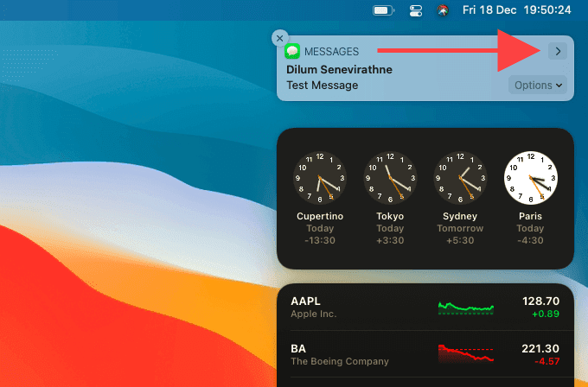Image resolution: width=588 pixels, height=387 pixels.
Task: Open the Test Message notification text
Action: pyautogui.click(x=322, y=85)
